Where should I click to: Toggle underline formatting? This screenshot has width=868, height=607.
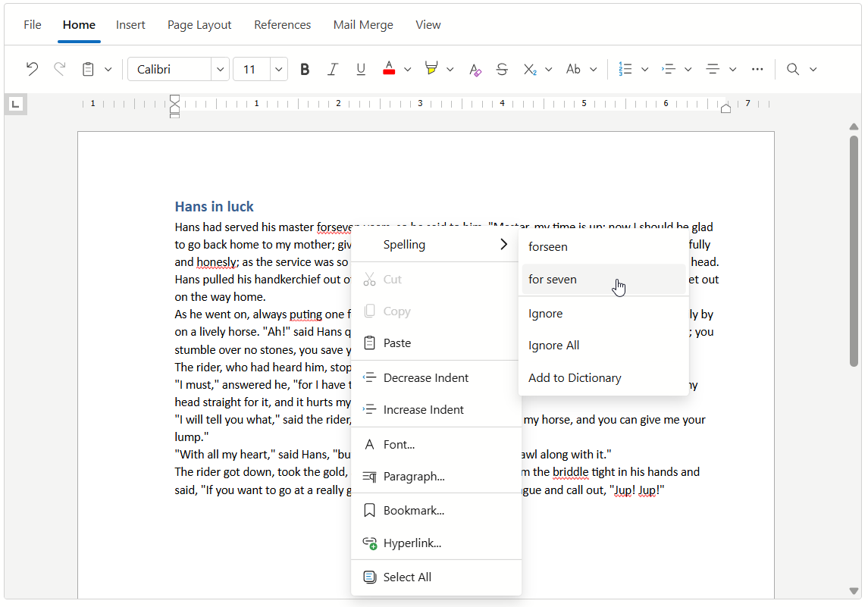click(361, 68)
